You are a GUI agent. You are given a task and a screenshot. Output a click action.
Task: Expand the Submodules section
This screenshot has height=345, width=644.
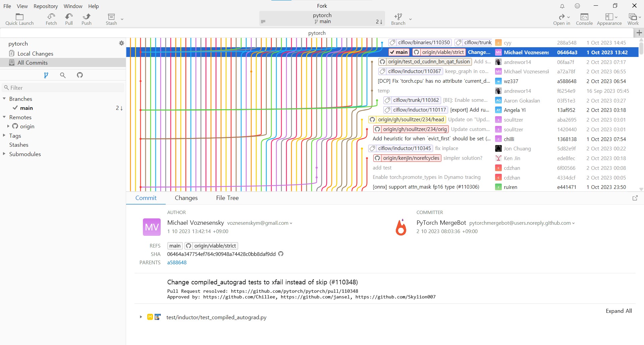(4, 154)
